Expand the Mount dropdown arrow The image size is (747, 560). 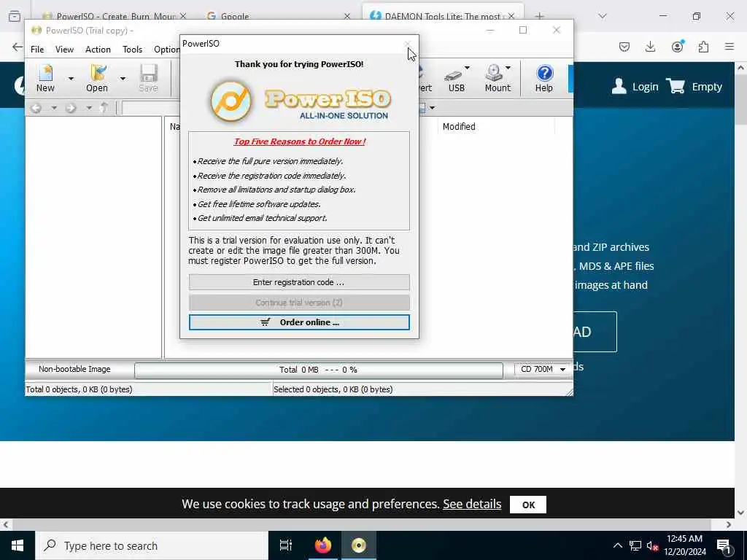(508, 68)
